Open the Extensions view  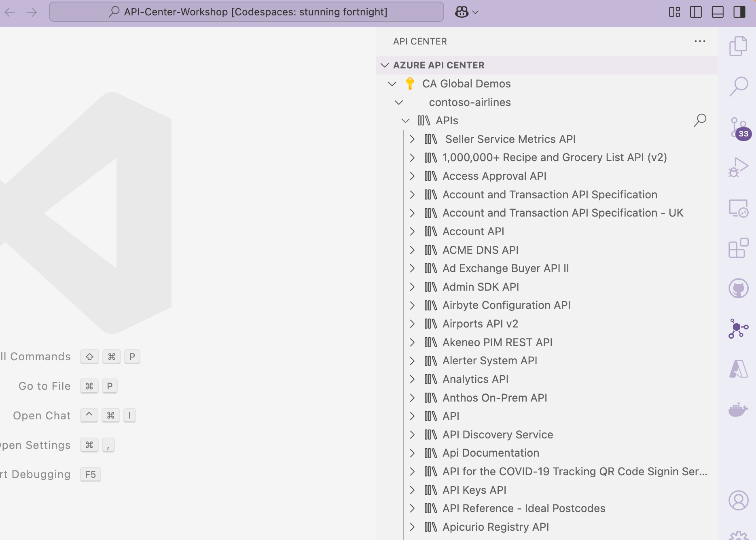[738, 248]
